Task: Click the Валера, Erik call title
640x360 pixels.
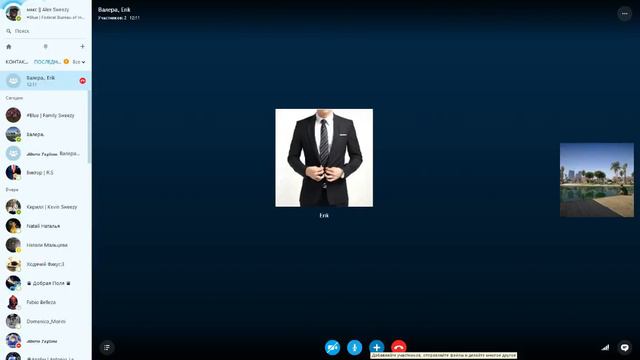Action: coord(114,10)
